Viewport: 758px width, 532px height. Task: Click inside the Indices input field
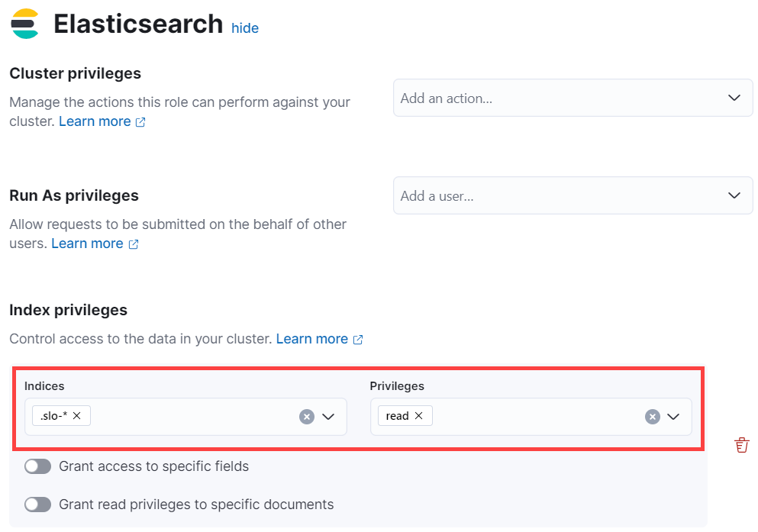tap(191, 417)
